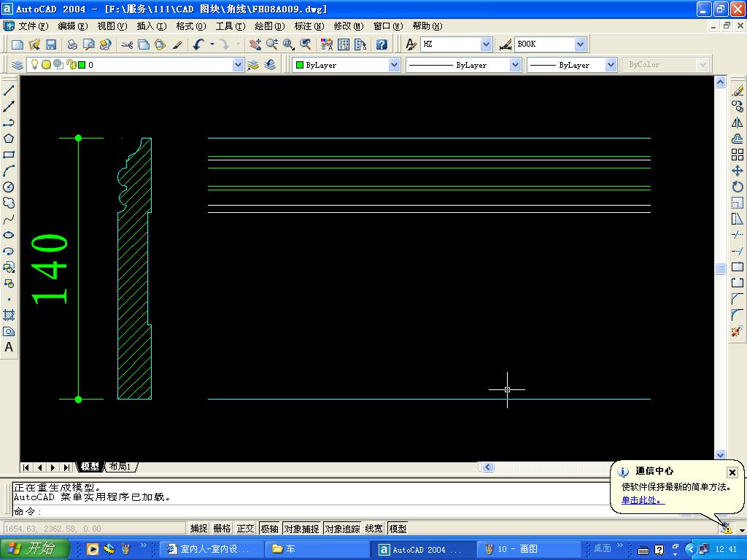This screenshot has width=747, height=560.
Task: Select the Fillet tool
Action: coord(738,315)
